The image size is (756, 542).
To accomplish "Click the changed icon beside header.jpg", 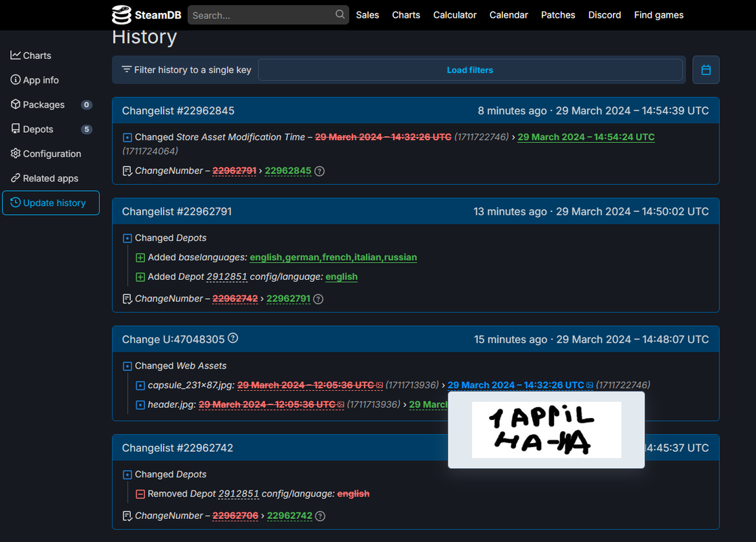I will [x=140, y=404].
